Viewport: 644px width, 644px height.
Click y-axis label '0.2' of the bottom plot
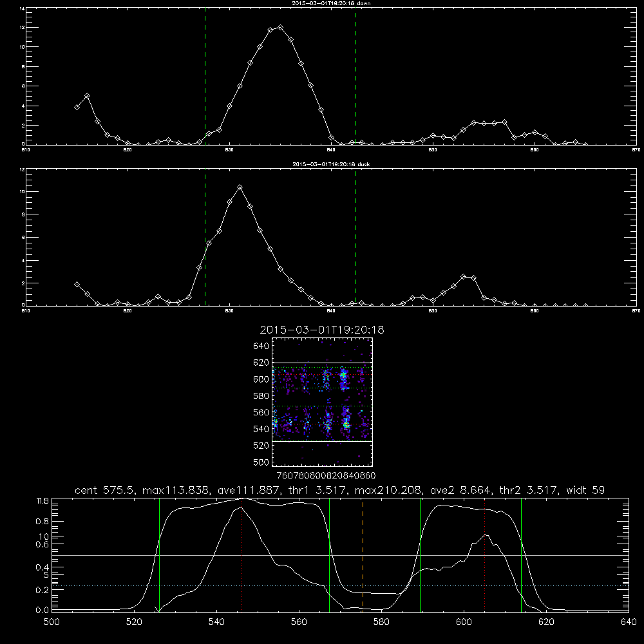(43, 590)
